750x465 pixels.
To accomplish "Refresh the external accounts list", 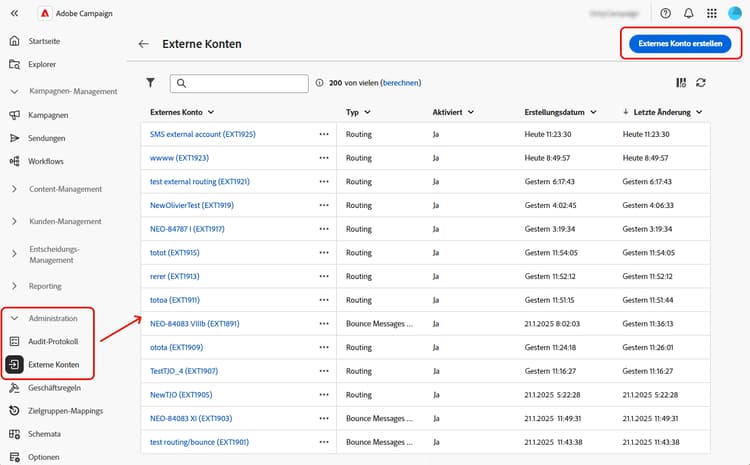I will tap(701, 83).
